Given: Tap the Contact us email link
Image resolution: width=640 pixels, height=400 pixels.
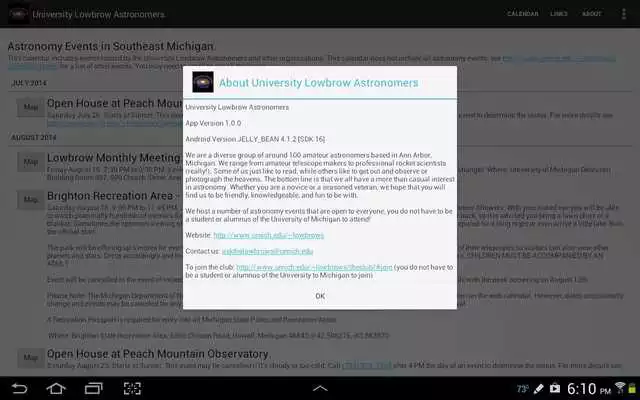Looking at the screenshot, I should pos(267,251).
